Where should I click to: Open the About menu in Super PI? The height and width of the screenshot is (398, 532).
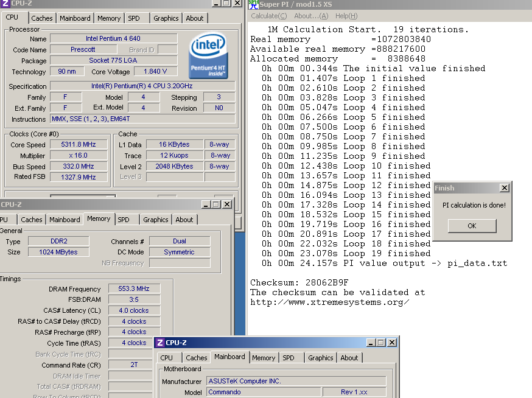coord(311,16)
